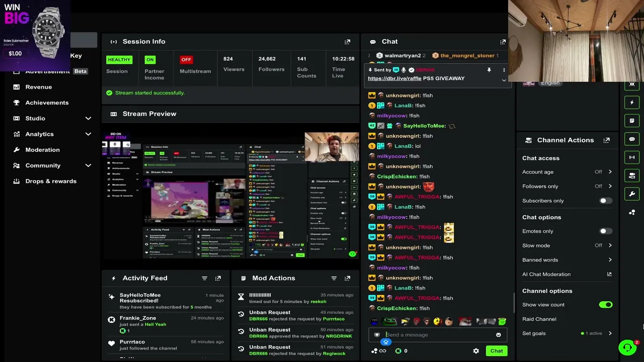Pop out the Activity Feed panel
This screenshot has height=362, width=644.
[x=218, y=278]
